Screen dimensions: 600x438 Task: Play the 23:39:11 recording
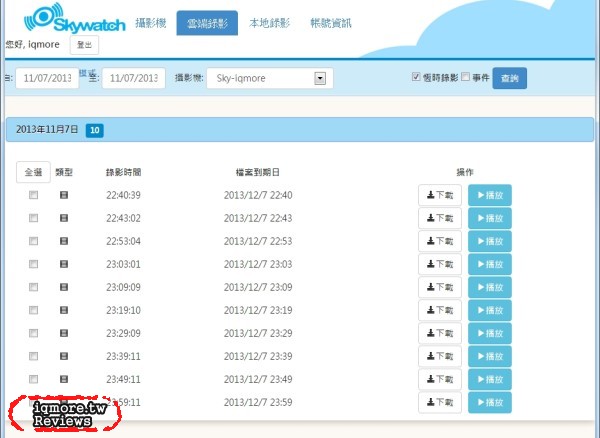pos(490,356)
